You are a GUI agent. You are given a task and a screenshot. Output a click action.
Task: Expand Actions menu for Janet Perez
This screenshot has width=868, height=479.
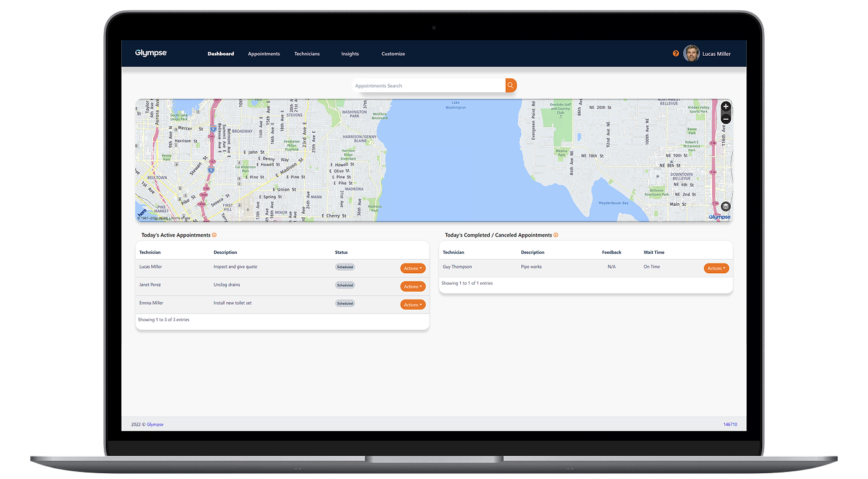(413, 287)
